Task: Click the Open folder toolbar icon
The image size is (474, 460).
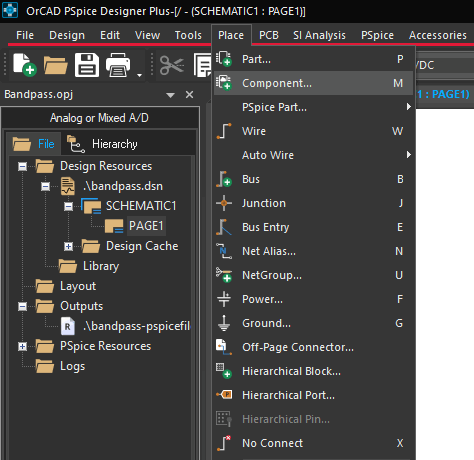Action: point(55,65)
